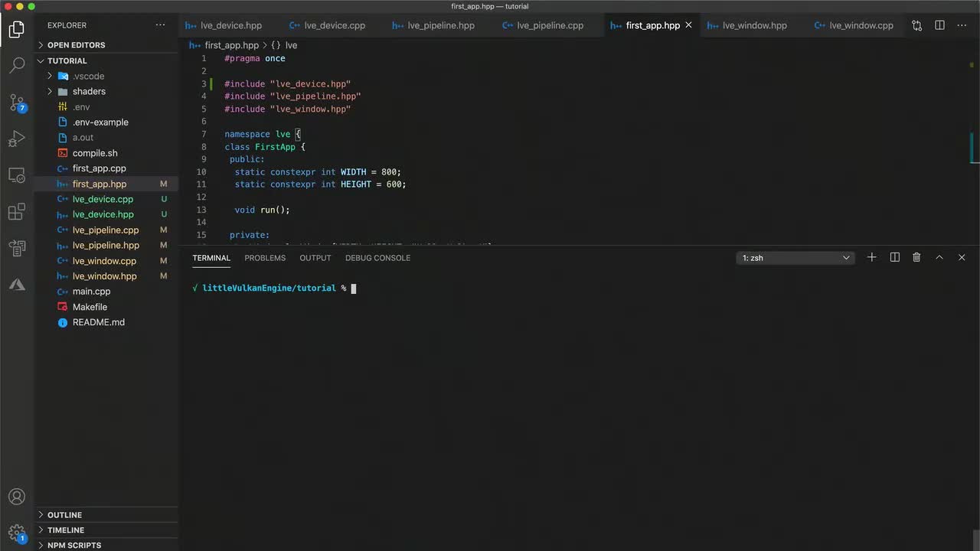Open Explorer views and more actions ellipsis
Image resolution: width=980 pixels, height=551 pixels.
[160, 25]
